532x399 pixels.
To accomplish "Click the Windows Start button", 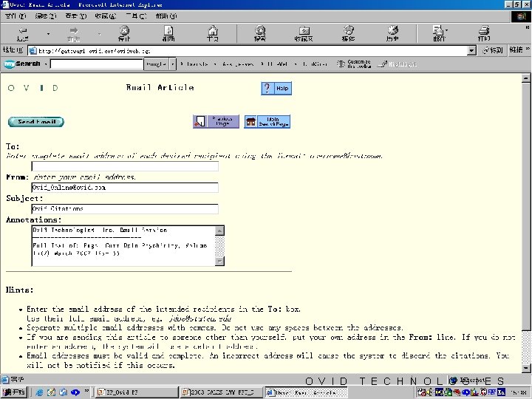I will (14, 392).
